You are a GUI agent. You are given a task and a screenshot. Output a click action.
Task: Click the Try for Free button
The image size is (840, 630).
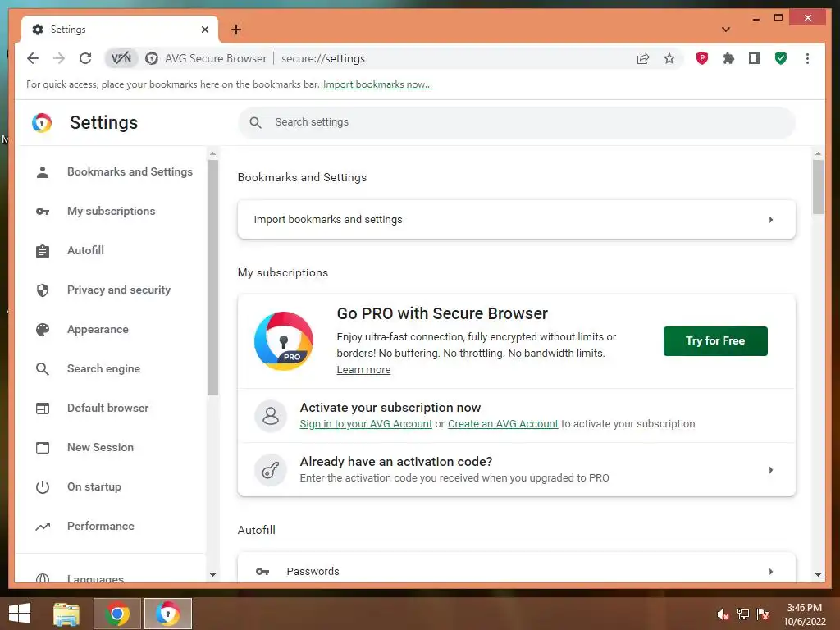pos(715,340)
